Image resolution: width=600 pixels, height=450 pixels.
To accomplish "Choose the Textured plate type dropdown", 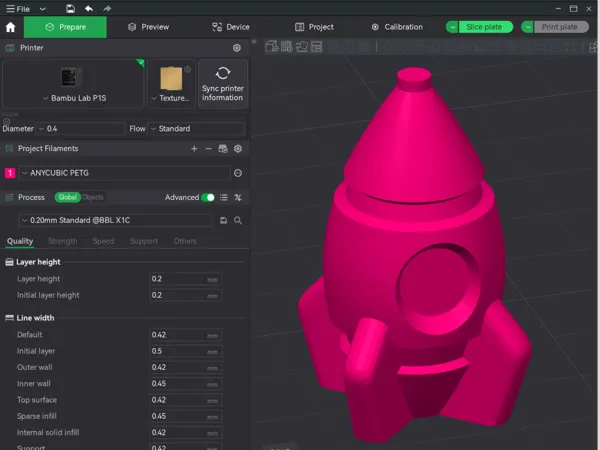I will coord(171,84).
